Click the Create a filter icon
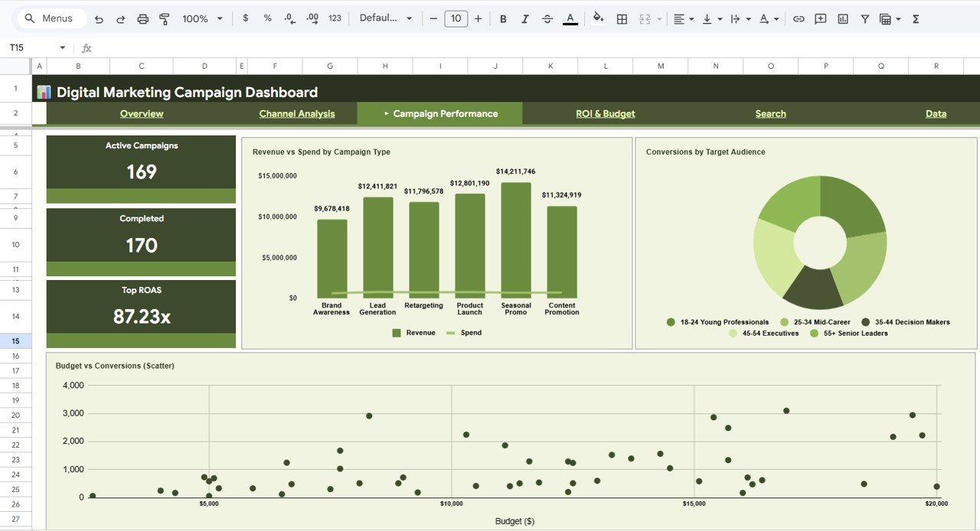The height and width of the screenshot is (531, 980). pyautogui.click(x=864, y=18)
